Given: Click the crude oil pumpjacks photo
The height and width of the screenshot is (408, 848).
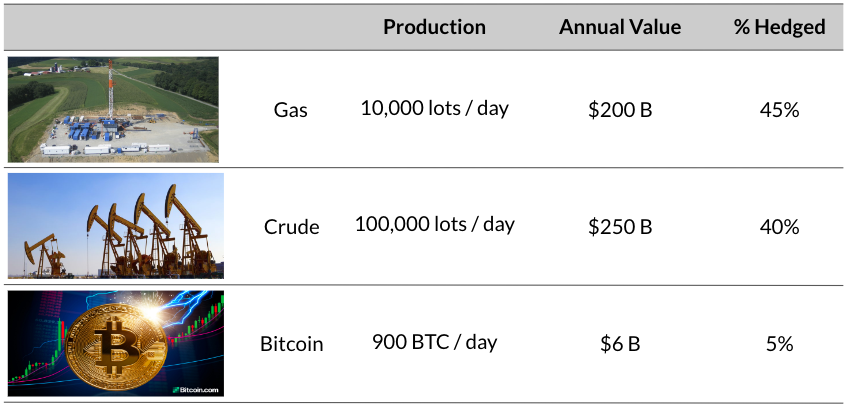Looking at the screenshot, I should (x=116, y=226).
